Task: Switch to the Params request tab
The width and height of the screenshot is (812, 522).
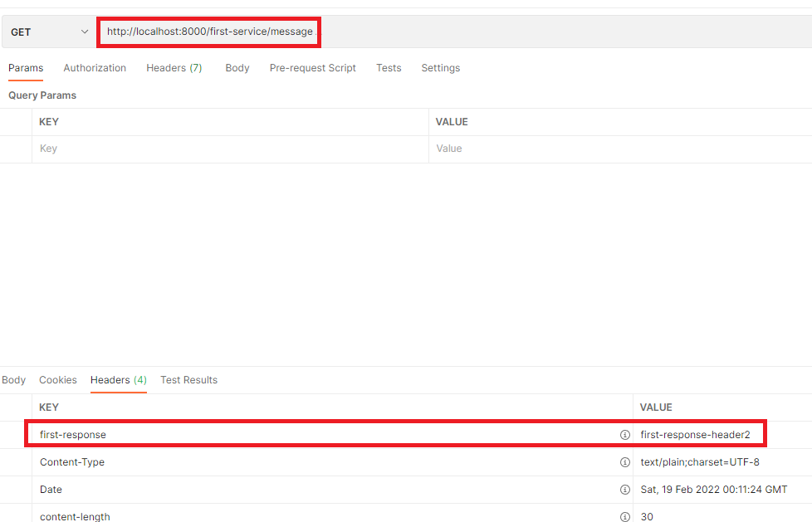Action: click(26, 68)
